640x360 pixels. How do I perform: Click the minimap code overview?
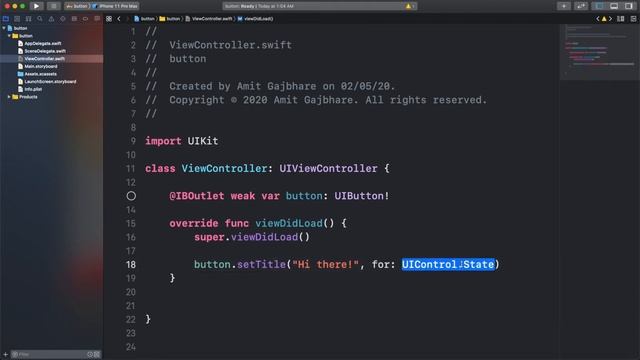click(599, 52)
